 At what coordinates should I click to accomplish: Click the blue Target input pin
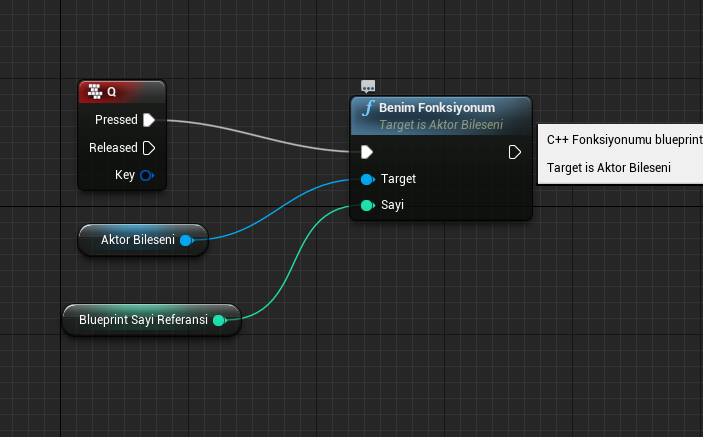368,179
